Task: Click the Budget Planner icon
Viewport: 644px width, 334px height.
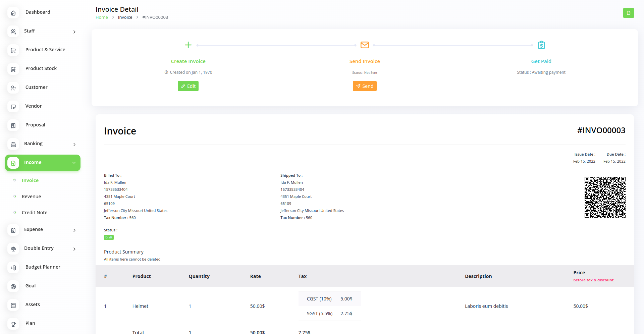Action: (13, 268)
